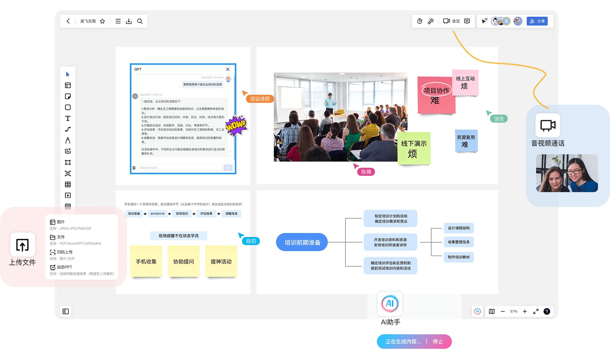Open the hamburger menu in top toolbar

(118, 21)
